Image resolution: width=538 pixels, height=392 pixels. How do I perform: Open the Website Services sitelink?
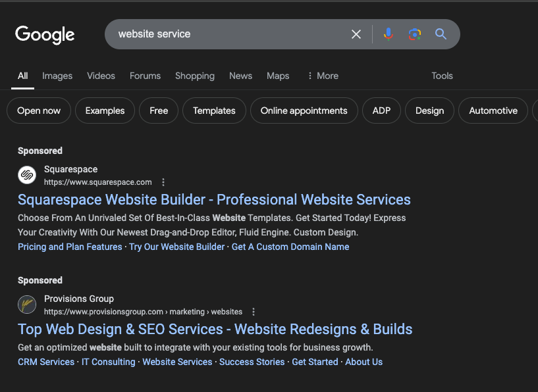177,362
